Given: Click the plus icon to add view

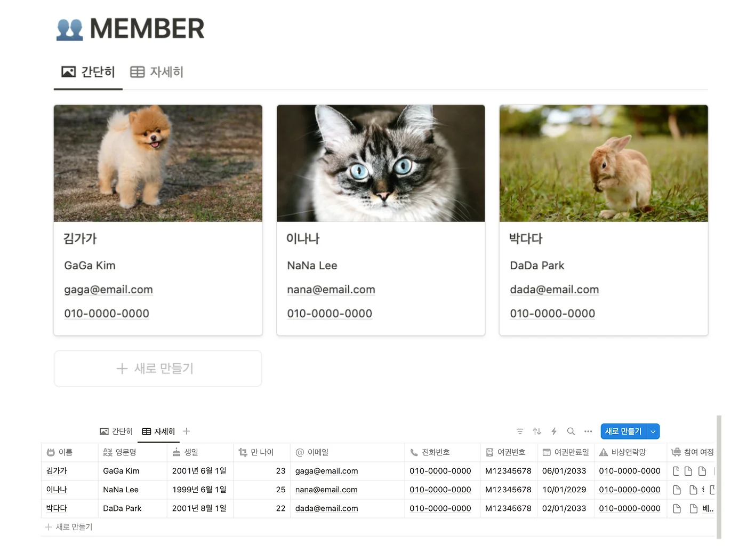Looking at the screenshot, I should pyautogui.click(x=187, y=431).
